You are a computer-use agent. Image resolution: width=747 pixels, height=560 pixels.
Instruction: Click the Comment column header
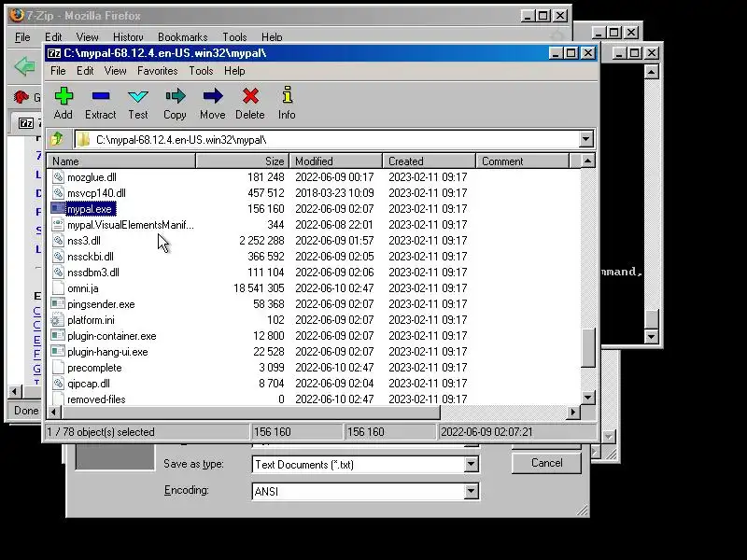point(523,161)
